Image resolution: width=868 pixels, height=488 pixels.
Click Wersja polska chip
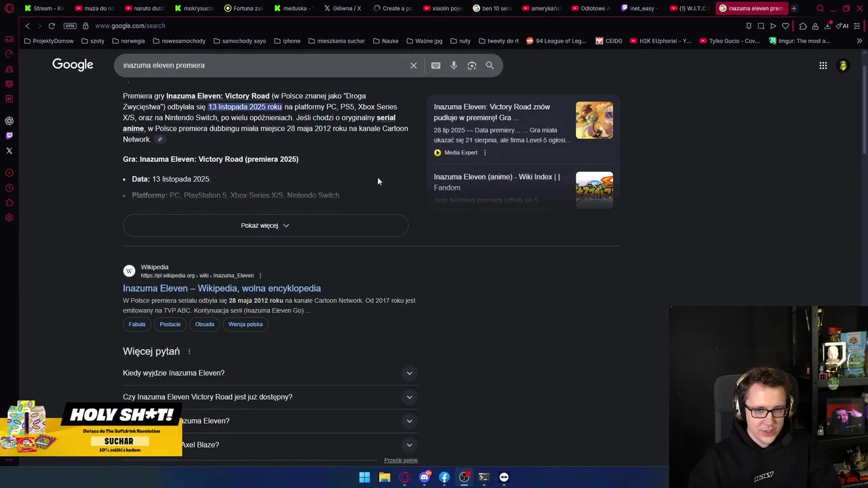coord(245,324)
